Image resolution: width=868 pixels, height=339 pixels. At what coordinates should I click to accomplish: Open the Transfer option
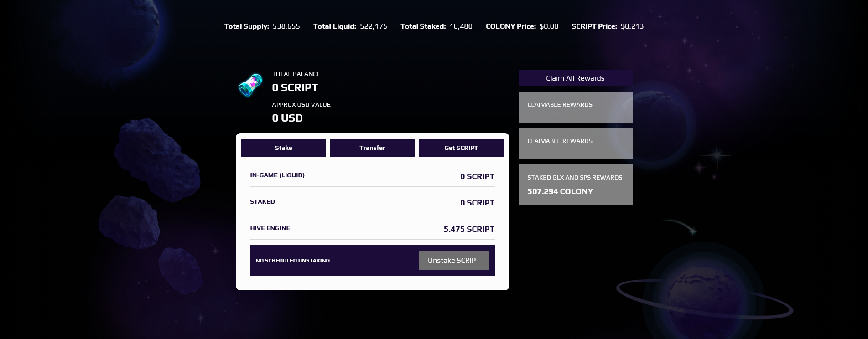click(372, 148)
